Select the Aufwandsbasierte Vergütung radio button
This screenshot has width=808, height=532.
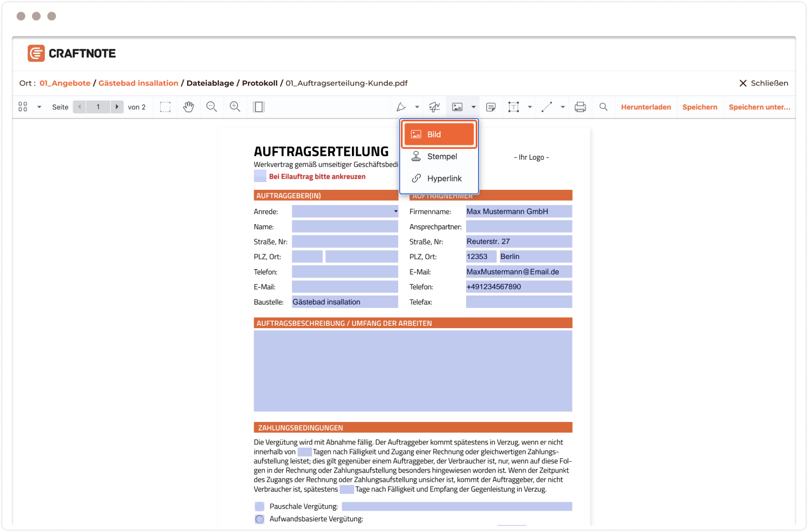coord(259,519)
